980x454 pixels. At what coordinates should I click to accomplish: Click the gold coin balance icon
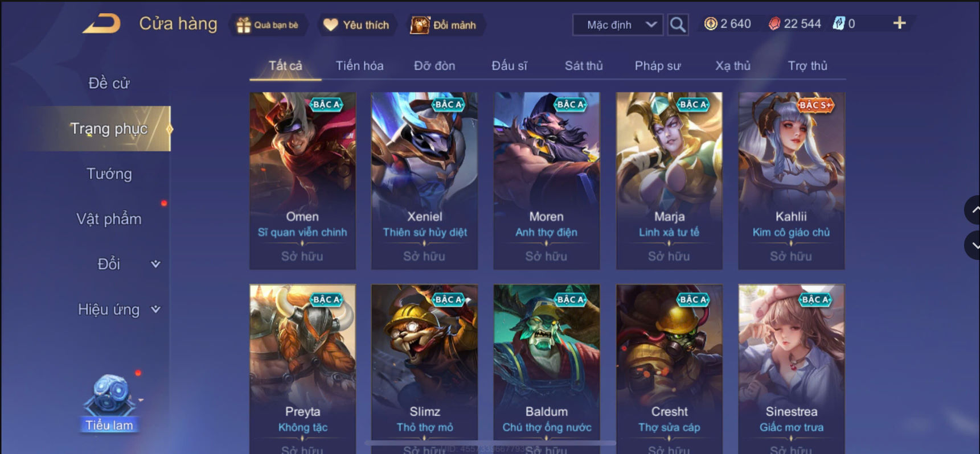pyautogui.click(x=711, y=24)
